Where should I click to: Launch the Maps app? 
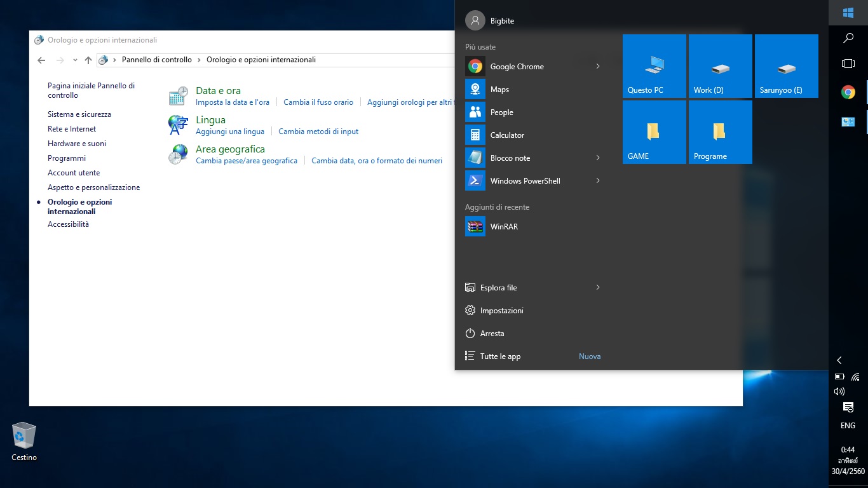coord(499,90)
